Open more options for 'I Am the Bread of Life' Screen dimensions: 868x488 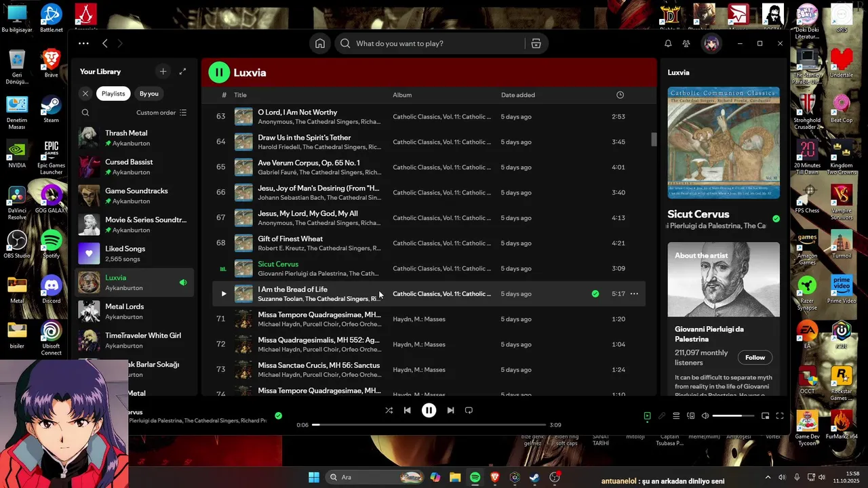point(634,294)
